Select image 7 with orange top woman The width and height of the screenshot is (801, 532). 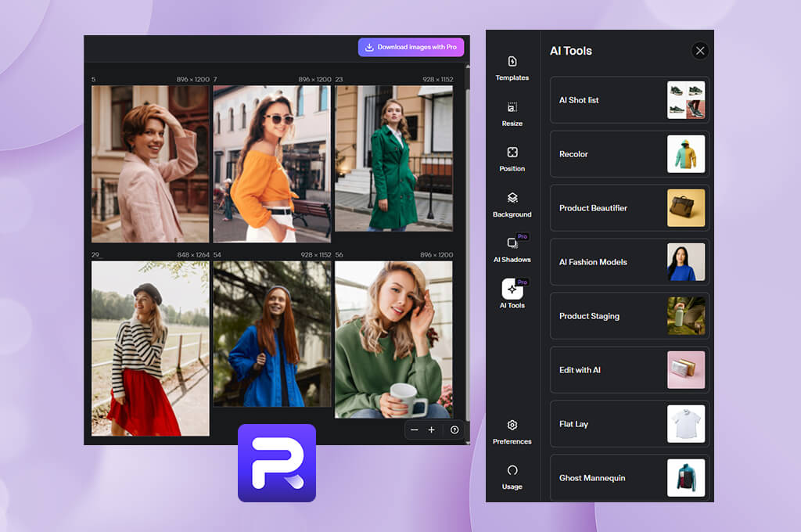coord(271,164)
